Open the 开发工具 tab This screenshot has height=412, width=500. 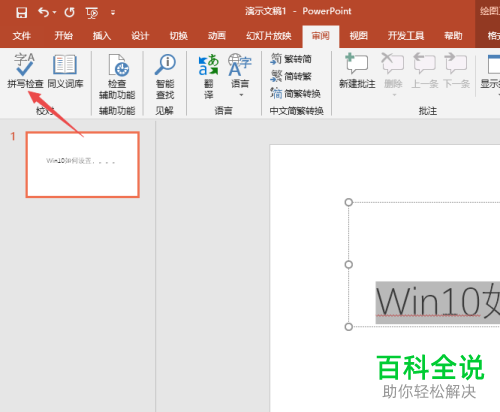406,36
